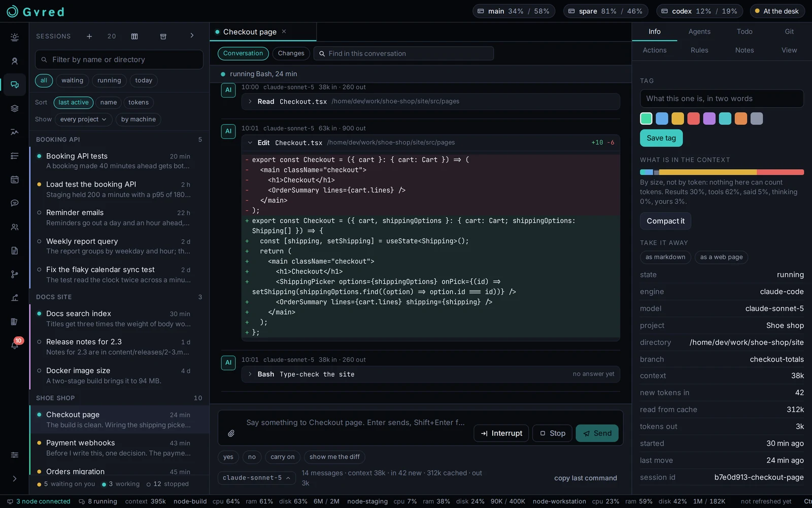Screen dimensions: 812x508
Task: Switch to the Todo tab
Action: point(745,31)
